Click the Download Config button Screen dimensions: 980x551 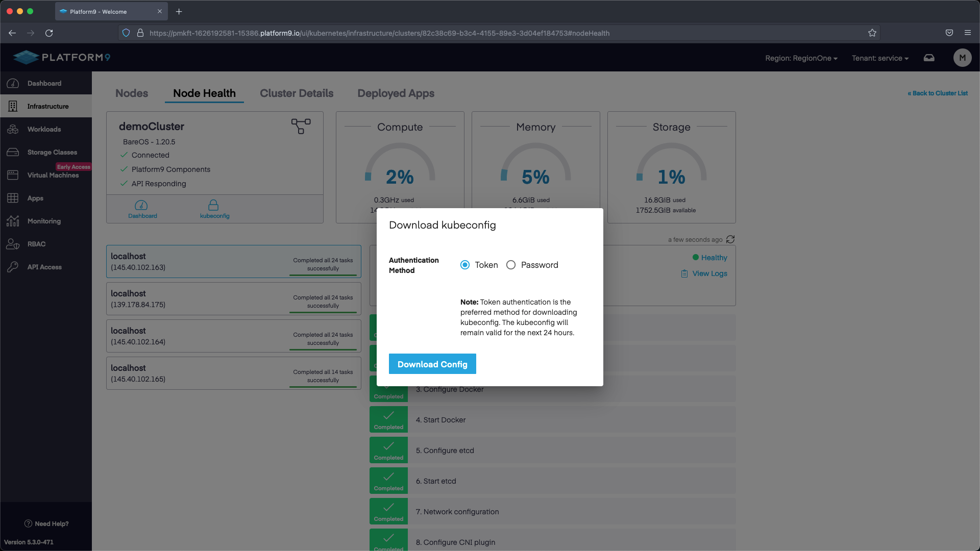point(432,364)
